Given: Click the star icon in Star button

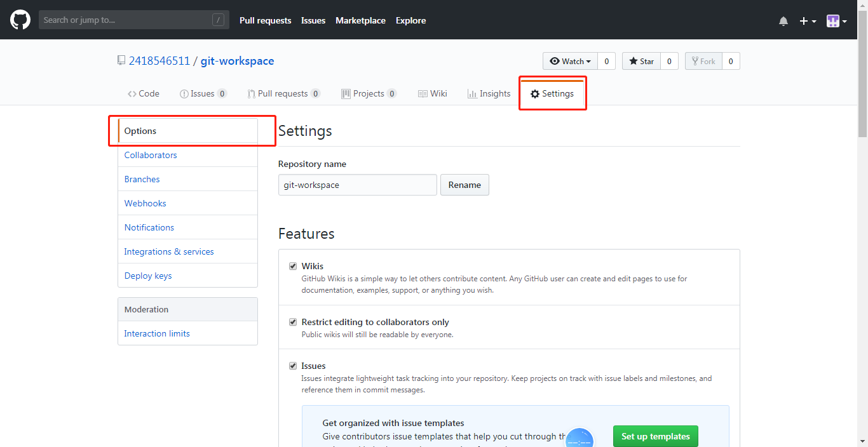Looking at the screenshot, I should pyautogui.click(x=634, y=61).
